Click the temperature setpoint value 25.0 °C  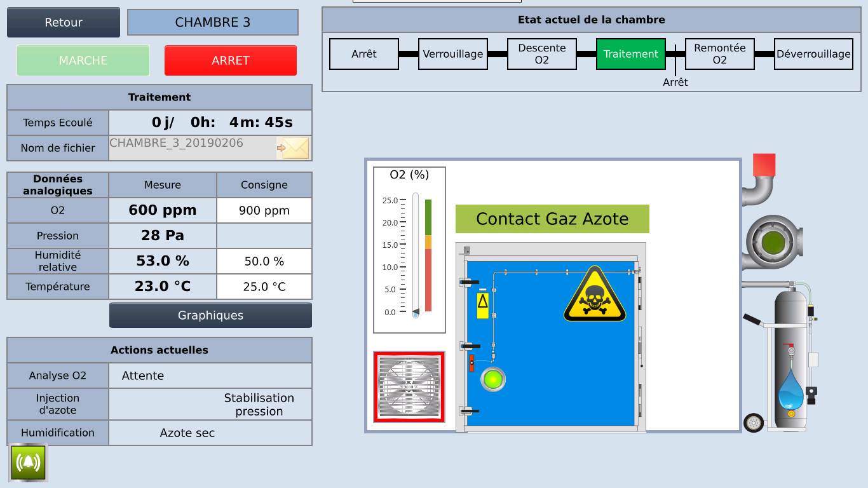[264, 287]
